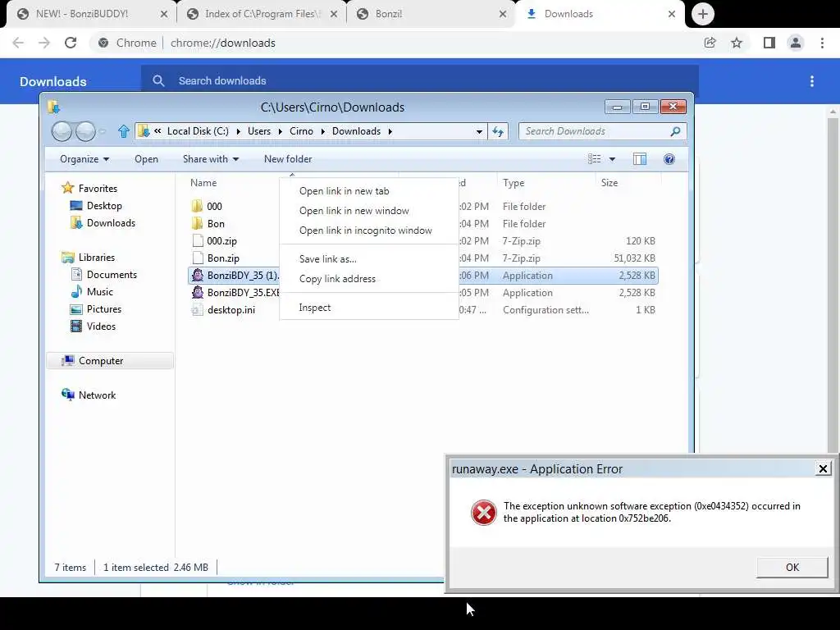The width and height of the screenshot is (840, 630).
Task: Create a New folder
Action: pos(288,159)
